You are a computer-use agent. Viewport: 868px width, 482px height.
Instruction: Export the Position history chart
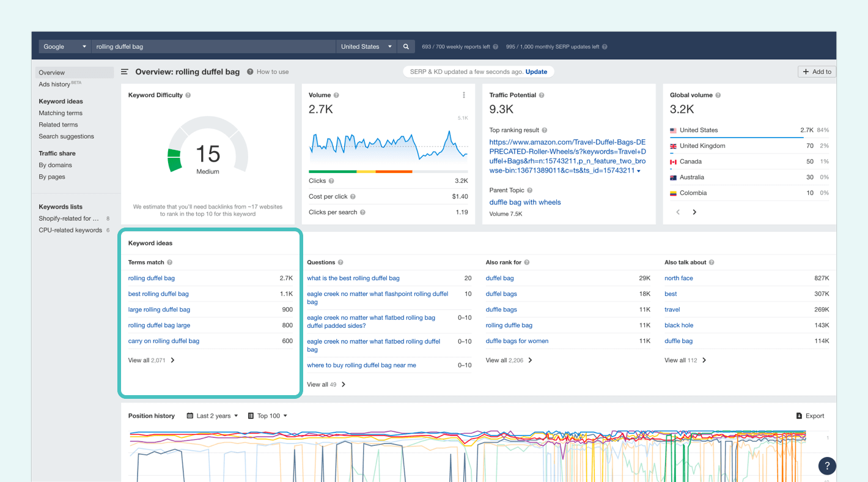coord(810,415)
